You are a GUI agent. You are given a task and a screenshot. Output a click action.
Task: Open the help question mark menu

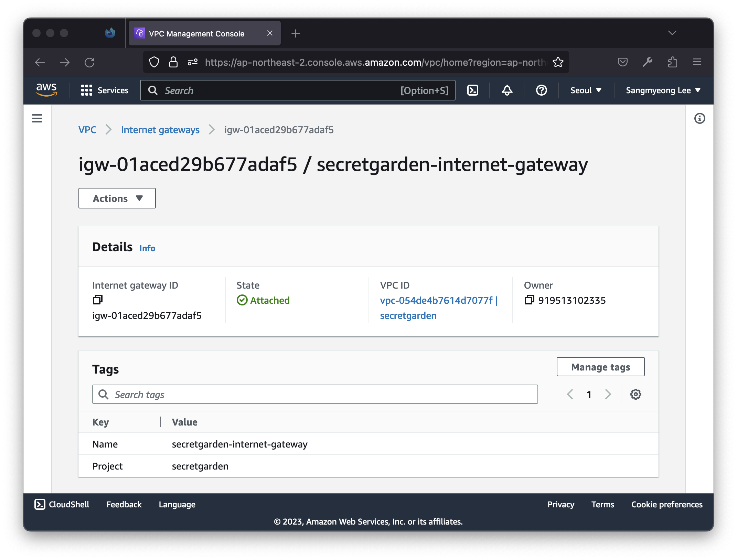(x=541, y=90)
